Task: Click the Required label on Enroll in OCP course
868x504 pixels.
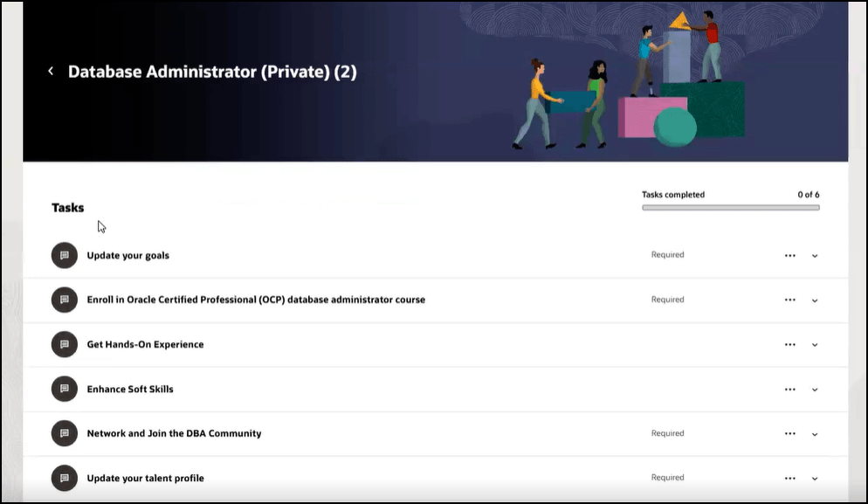Action: (668, 299)
